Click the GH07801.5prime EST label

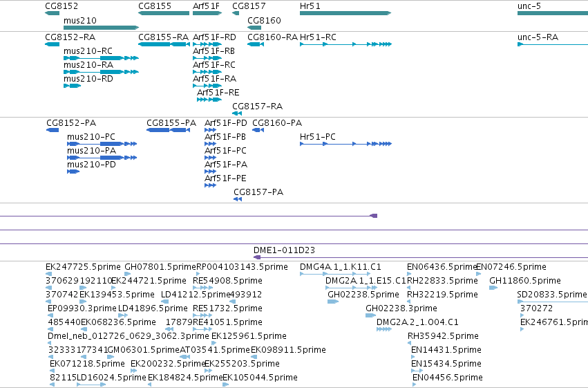[160, 267]
